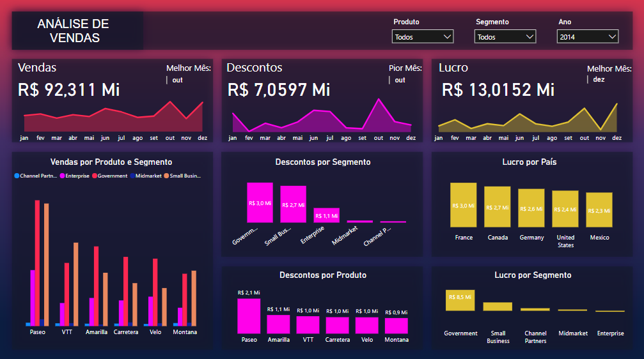Viewport: 644px width, 359px height.
Task: Open the Produto dropdown filter
Action: click(423, 36)
